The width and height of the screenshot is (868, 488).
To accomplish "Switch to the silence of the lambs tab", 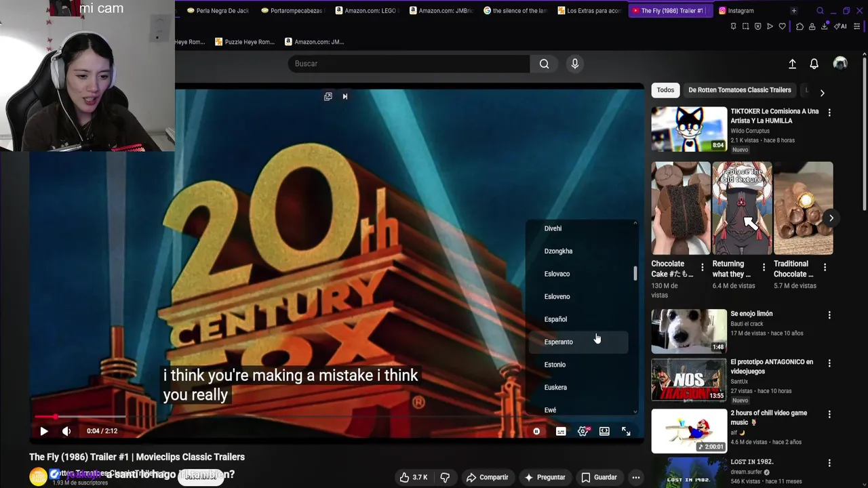I will (515, 10).
